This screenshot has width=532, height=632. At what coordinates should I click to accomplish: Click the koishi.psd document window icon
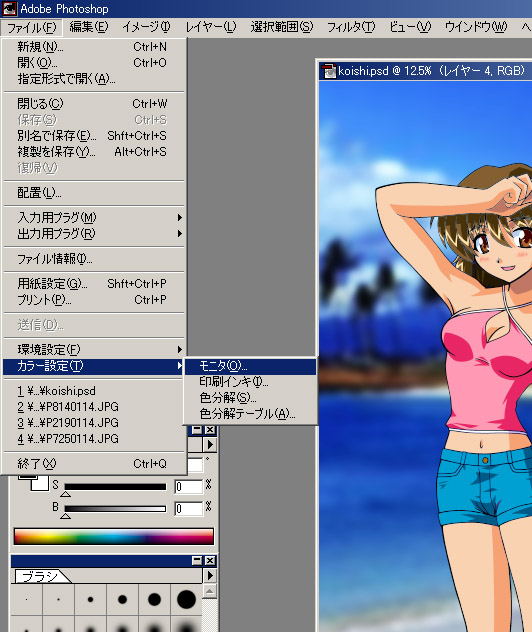[x=329, y=71]
